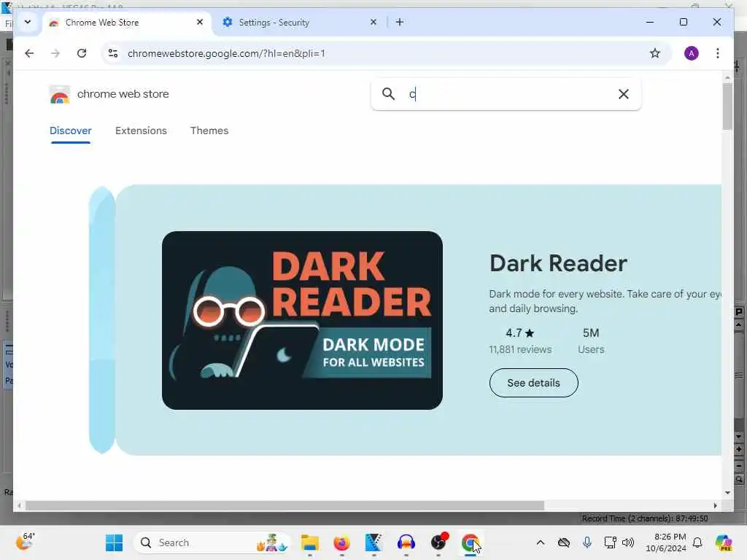Click the Dark Reader promo image
This screenshot has height=560, width=747.
(302, 320)
